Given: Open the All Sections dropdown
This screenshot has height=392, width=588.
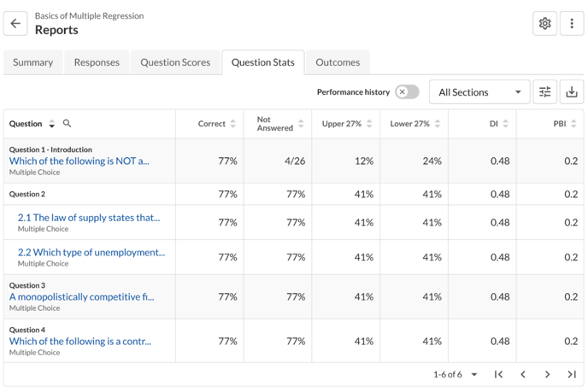Looking at the screenshot, I should click(x=479, y=92).
